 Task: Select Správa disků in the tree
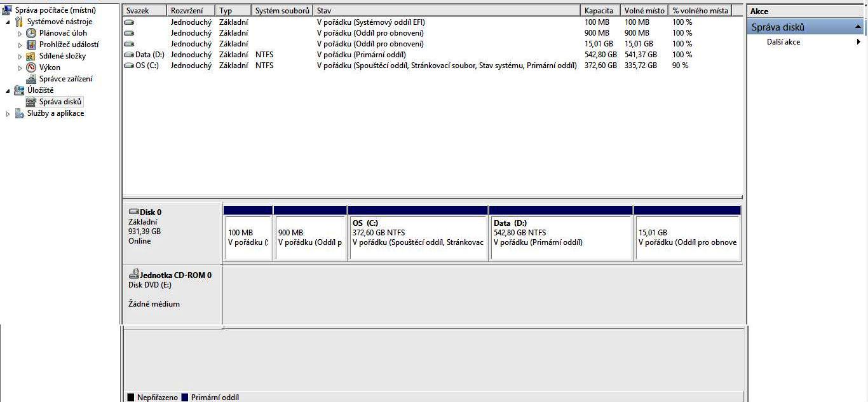click(60, 102)
